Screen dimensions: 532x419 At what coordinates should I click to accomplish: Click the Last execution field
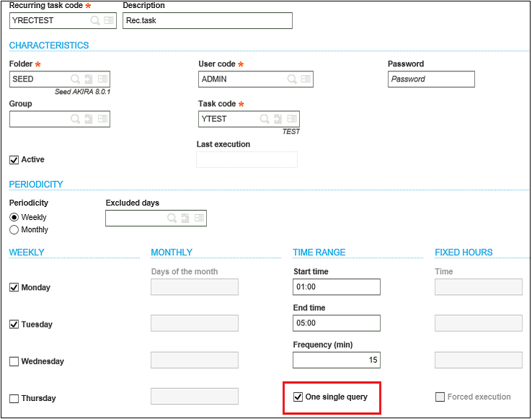tap(247, 160)
